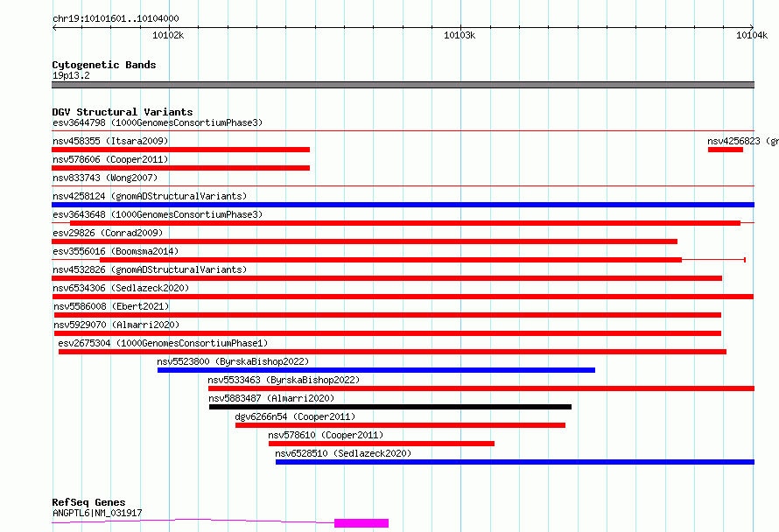779x532 pixels.
Task: Open the ANGPTL6|NM_031917 gene label
Action: (97, 513)
